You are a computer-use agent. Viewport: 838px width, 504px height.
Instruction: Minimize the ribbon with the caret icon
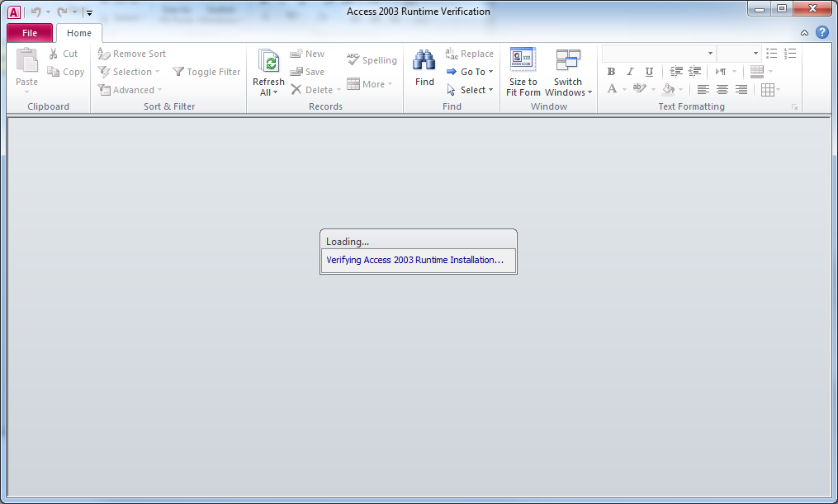pos(804,33)
